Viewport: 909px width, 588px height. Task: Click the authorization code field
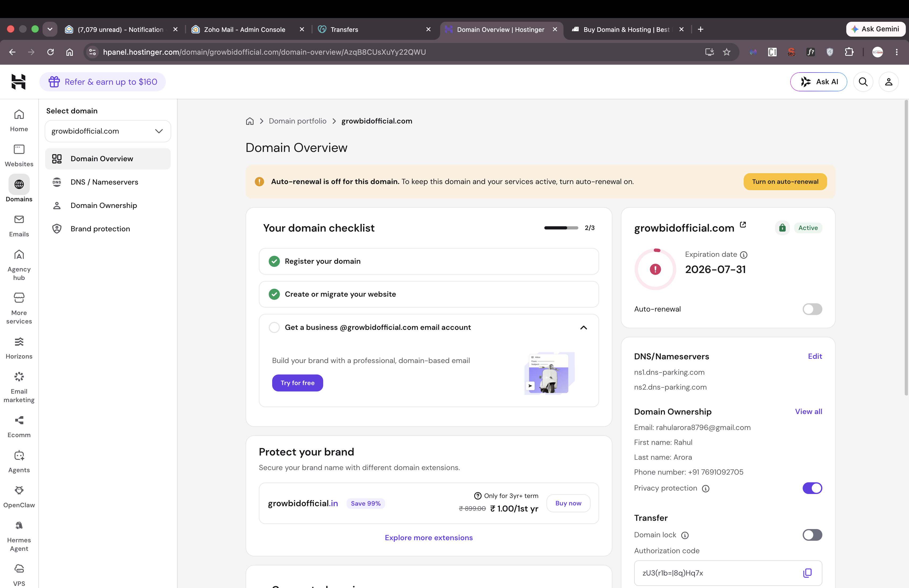pyautogui.click(x=728, y=573)
